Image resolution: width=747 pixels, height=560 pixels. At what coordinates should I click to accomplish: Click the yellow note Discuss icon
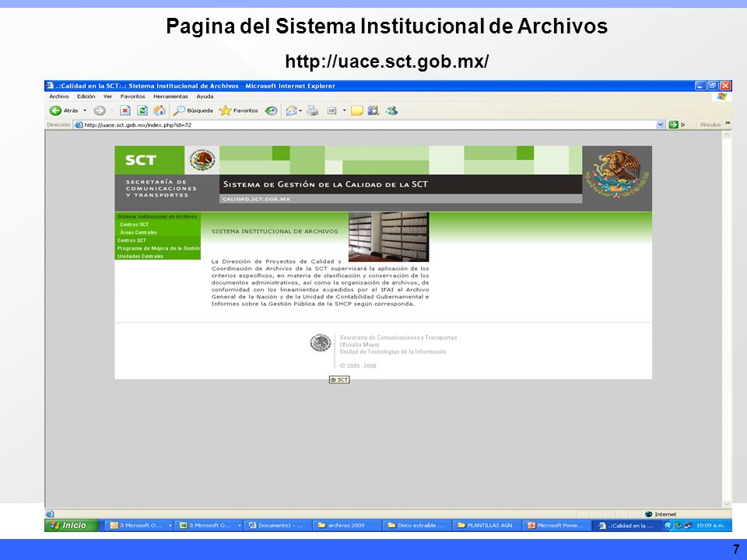click(357, 110)
